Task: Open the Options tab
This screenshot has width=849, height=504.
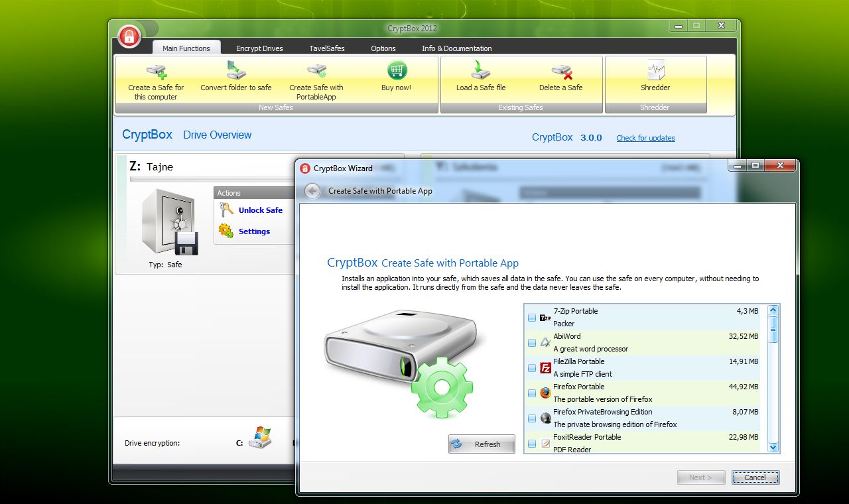Action: pos(383,48)
